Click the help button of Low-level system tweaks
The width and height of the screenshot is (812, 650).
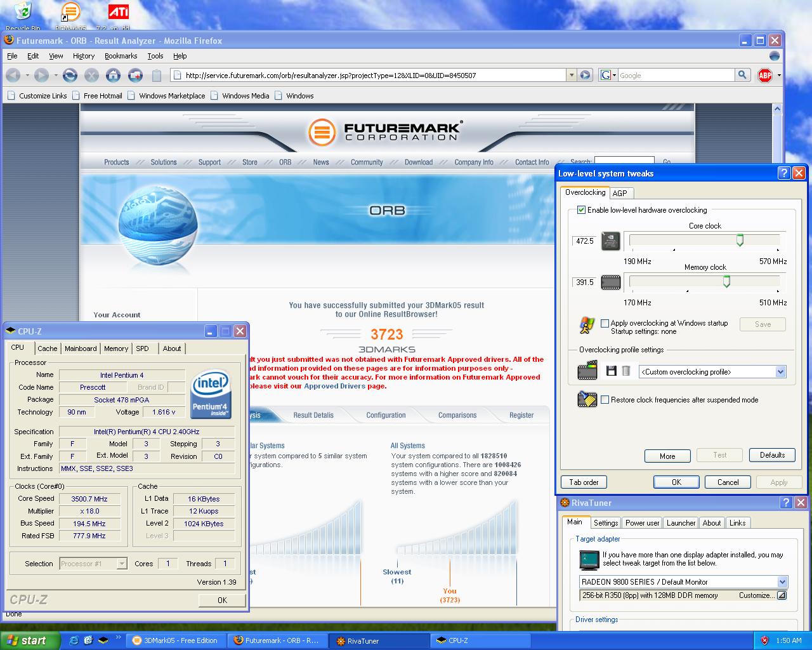[x=784, y=173]
